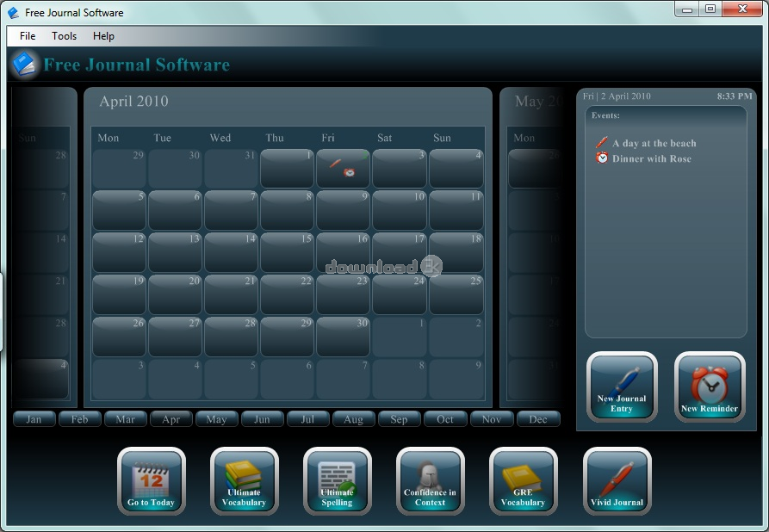Select April 13 Tuesday cell
This screenshot has width=769, height=532.
click(175, 252)
